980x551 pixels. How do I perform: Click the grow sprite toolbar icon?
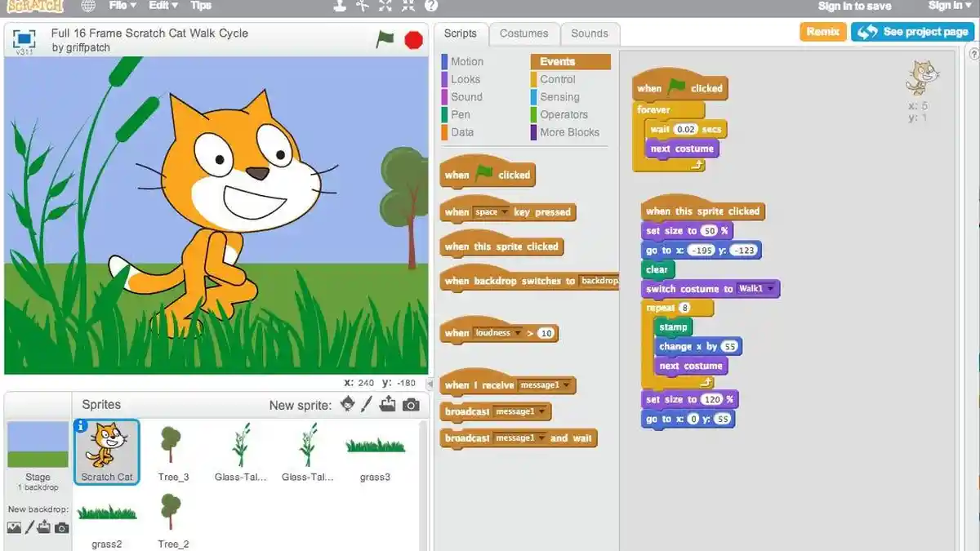point(385,7)
